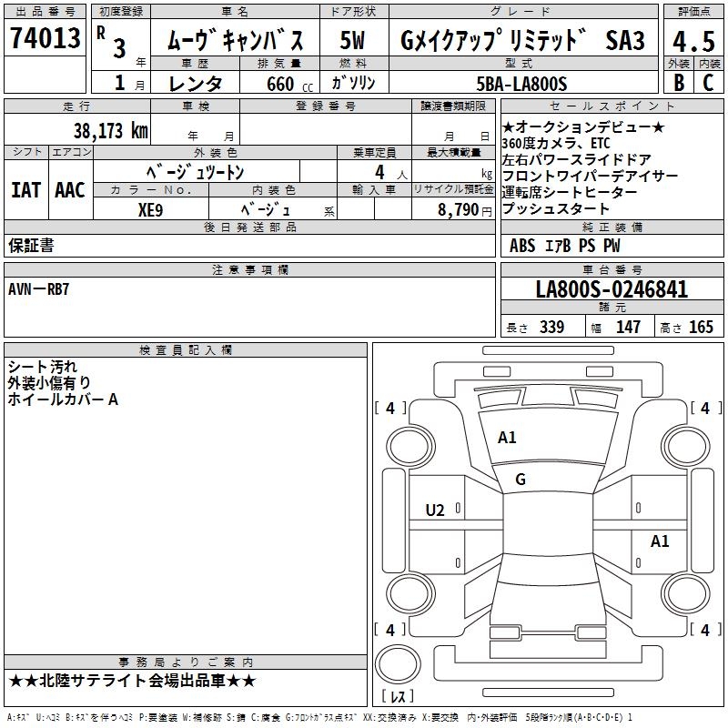The height and width of the screenshot is (728, 728).
Task: Click interior color ベージュ
Action: [x=266, y=210]
